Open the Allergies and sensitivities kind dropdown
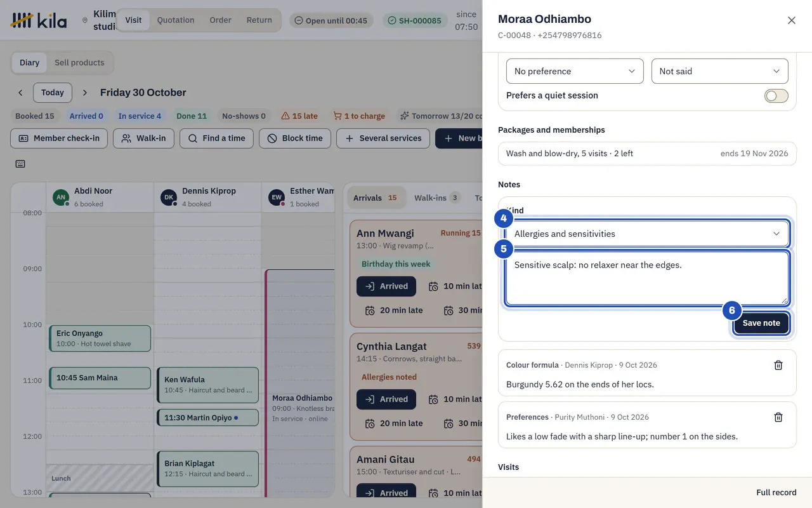 647,234
